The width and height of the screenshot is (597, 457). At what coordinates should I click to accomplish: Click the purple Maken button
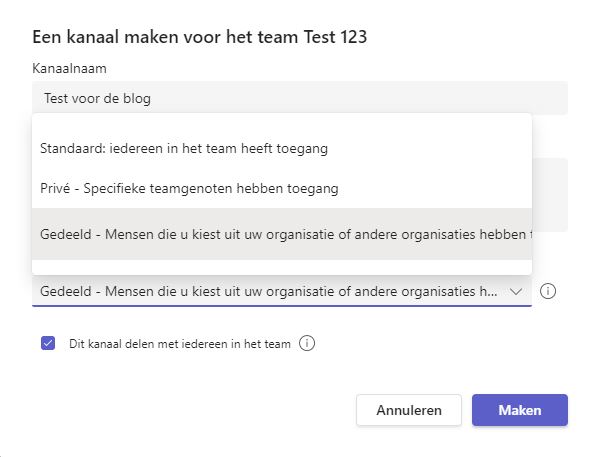(520, 410)
